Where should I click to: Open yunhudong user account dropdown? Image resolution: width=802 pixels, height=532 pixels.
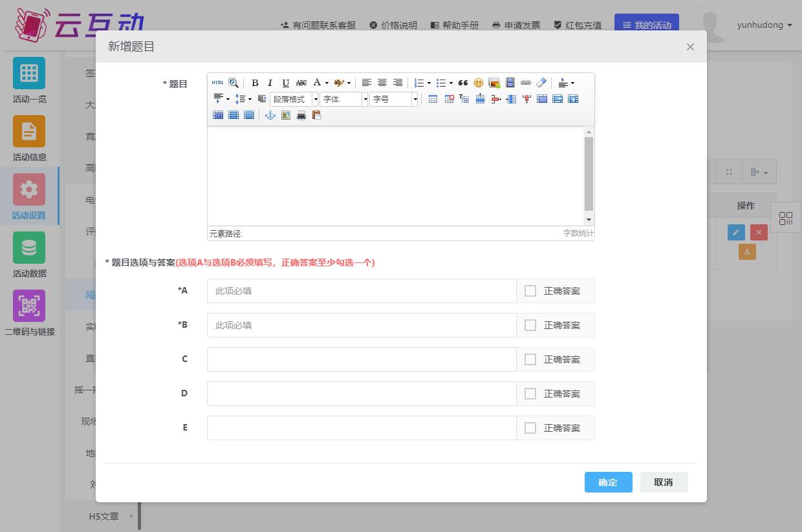point(764,25)
